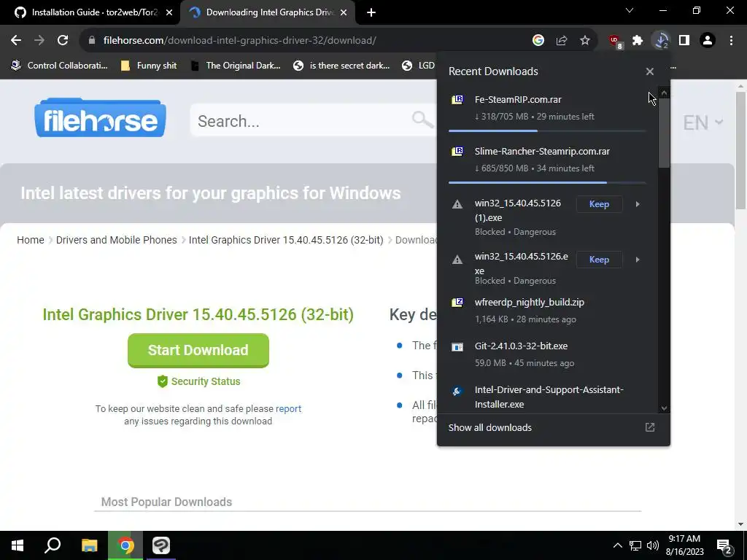Open the Control Collaborati... bookmark

(x=60, y=66)
